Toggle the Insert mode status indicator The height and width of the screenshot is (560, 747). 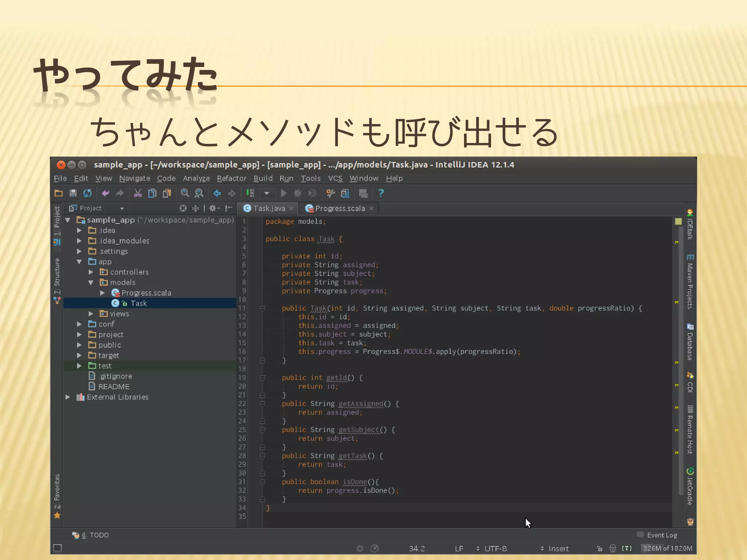558,548
